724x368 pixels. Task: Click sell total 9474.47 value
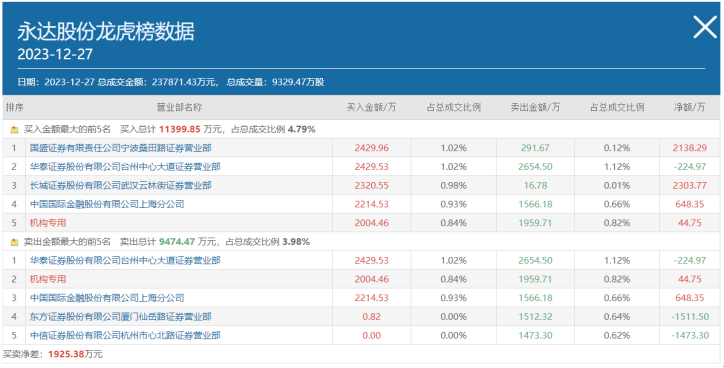(177, 241)
